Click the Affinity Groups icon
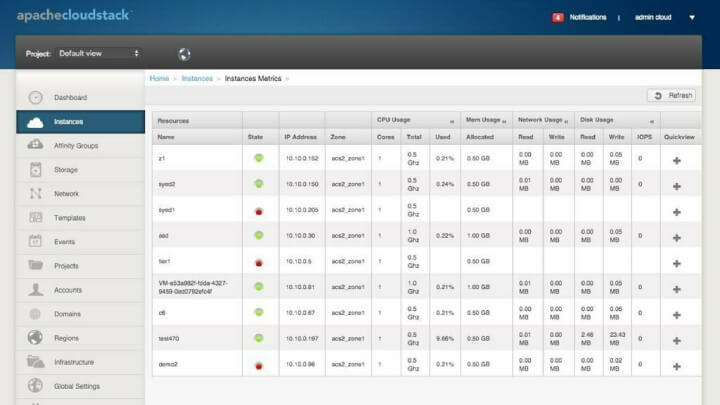The image size is (720, 405). [35, 145]
